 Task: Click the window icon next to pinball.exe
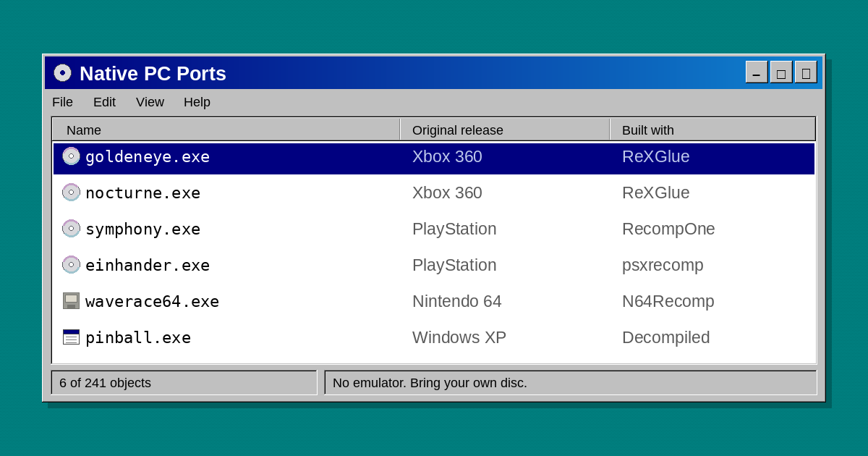(x=71, y=337)
